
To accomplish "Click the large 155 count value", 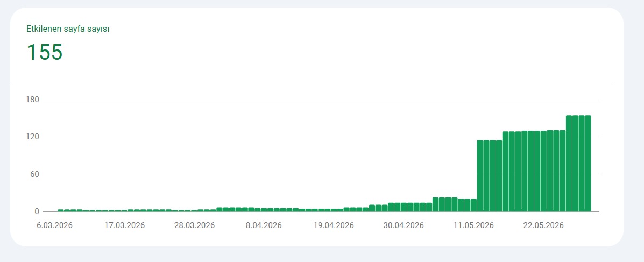I will point(44,52).
